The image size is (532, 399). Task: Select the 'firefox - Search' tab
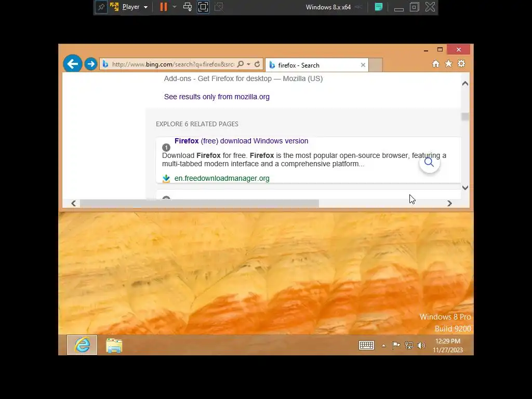[x=317, y=65]
